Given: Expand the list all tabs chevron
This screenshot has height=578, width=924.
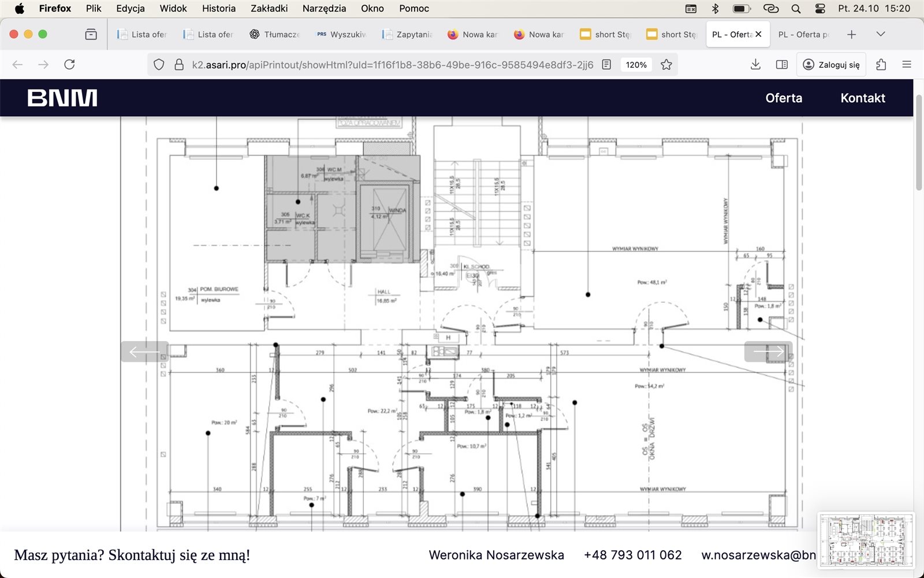Looking at the screenshot, I should pos(881,35).
